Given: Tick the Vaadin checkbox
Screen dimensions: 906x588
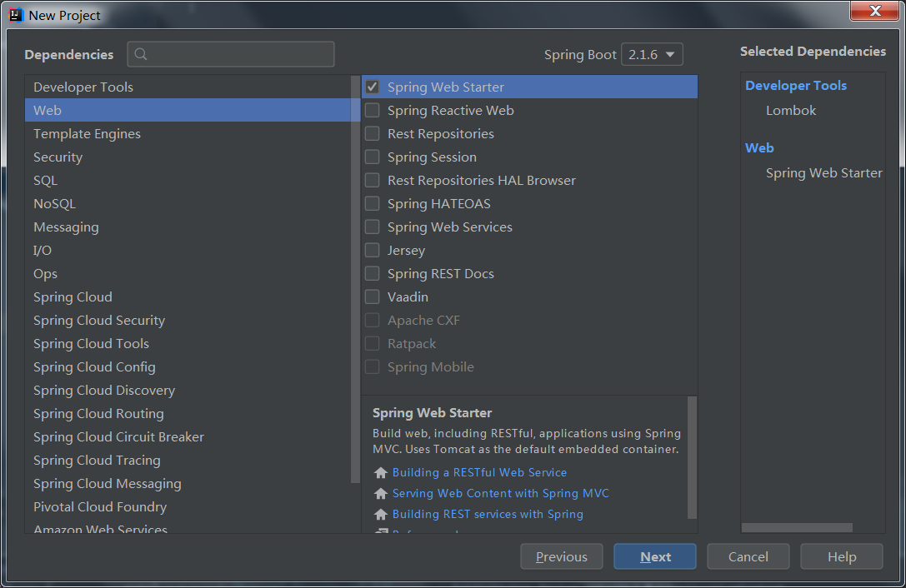Looking at the screenshot, I should click(372, 296).
